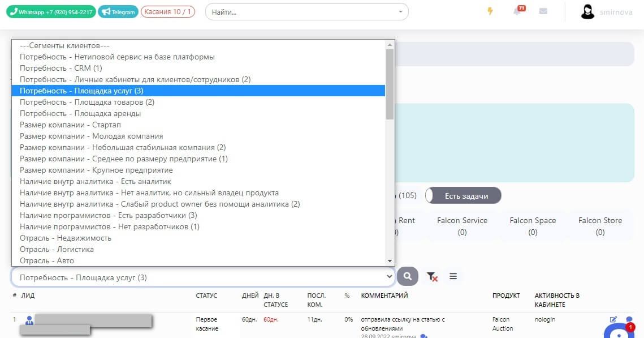Select "Потребность - CRM (1)" option

point(56,68)
